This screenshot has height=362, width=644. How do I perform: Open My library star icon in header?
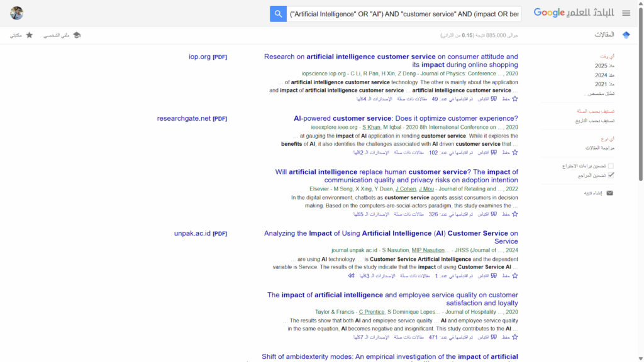coord(29,35)
